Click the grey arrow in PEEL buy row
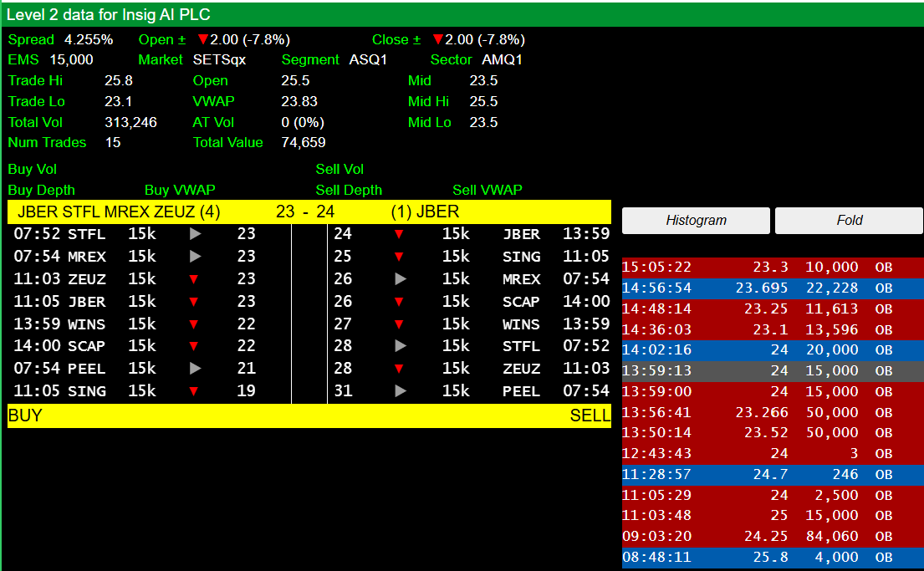The width and height of the screenshot is (924, 571). pos(196,369)
